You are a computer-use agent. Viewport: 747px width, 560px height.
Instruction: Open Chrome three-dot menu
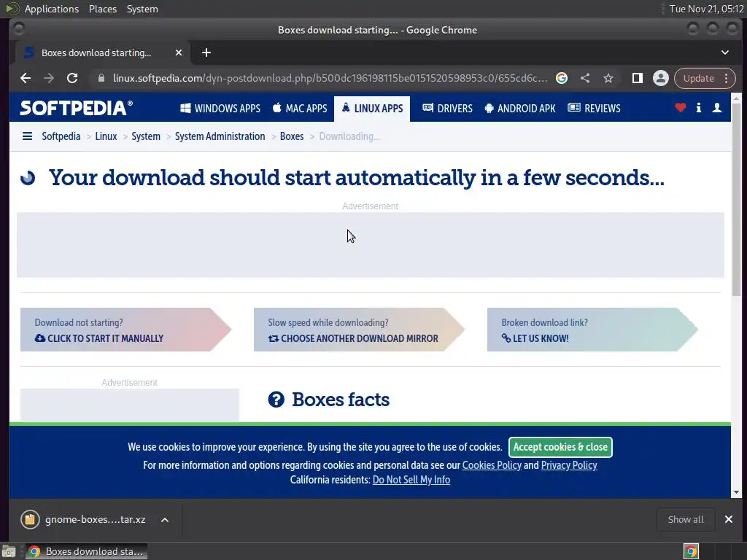(x=727, y=78)
